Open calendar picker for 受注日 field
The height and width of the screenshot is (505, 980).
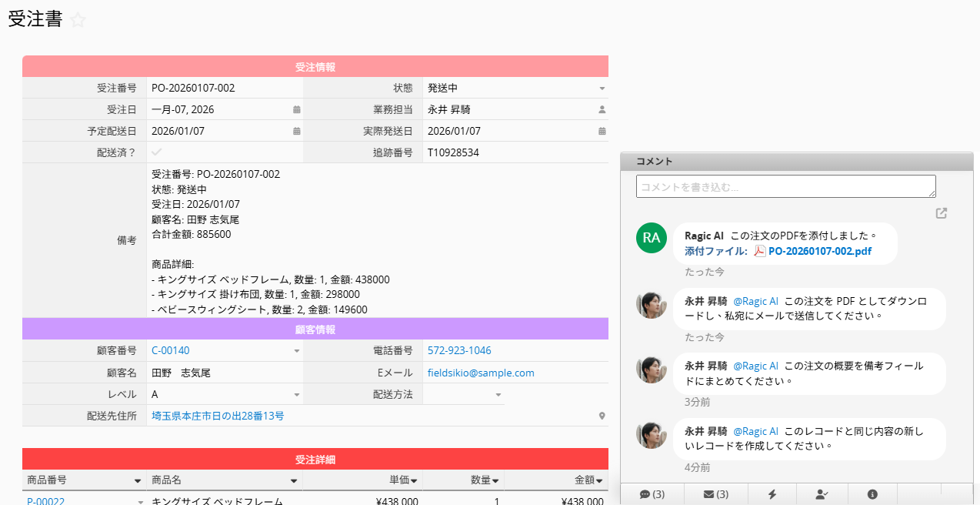296,110
